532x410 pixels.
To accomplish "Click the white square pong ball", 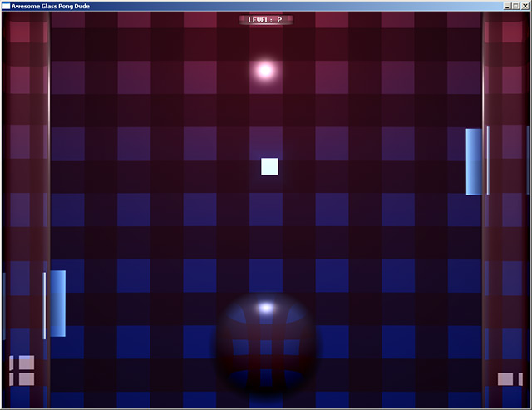I will click(269, 166).
